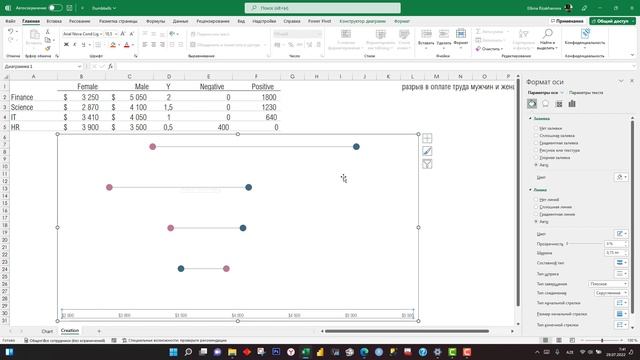Click the Sensitivity (Конфиденциальность) icon
The image size is (640, 360).
pos(585,33)
